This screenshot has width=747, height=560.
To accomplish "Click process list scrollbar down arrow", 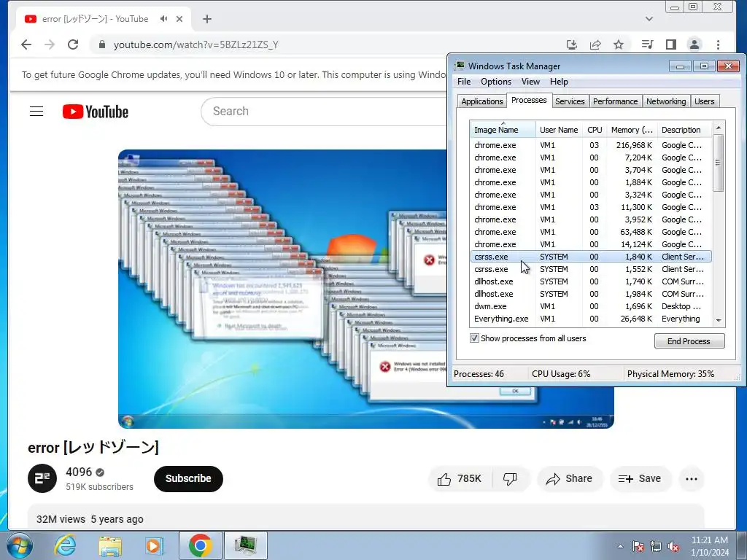I will pyautogui.click(x=719, y=321).
